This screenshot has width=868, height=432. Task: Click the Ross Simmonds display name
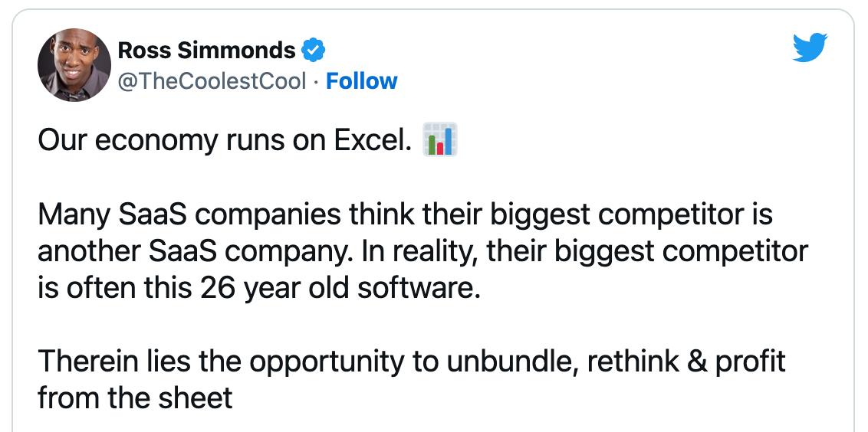click(206, 51)
